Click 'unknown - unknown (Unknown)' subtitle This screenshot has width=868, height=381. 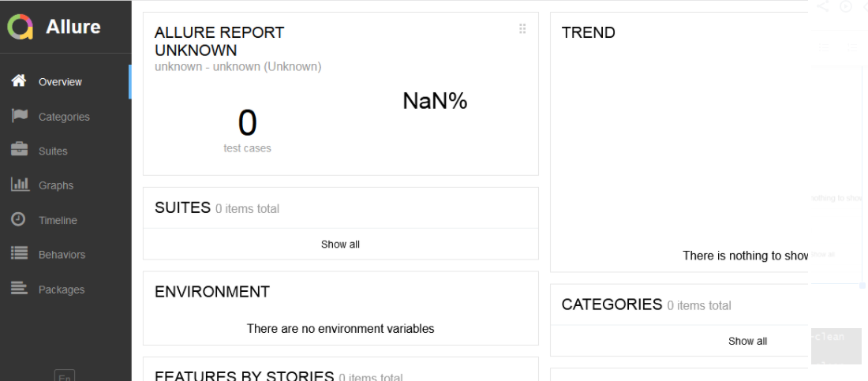[x=238, y=67]
